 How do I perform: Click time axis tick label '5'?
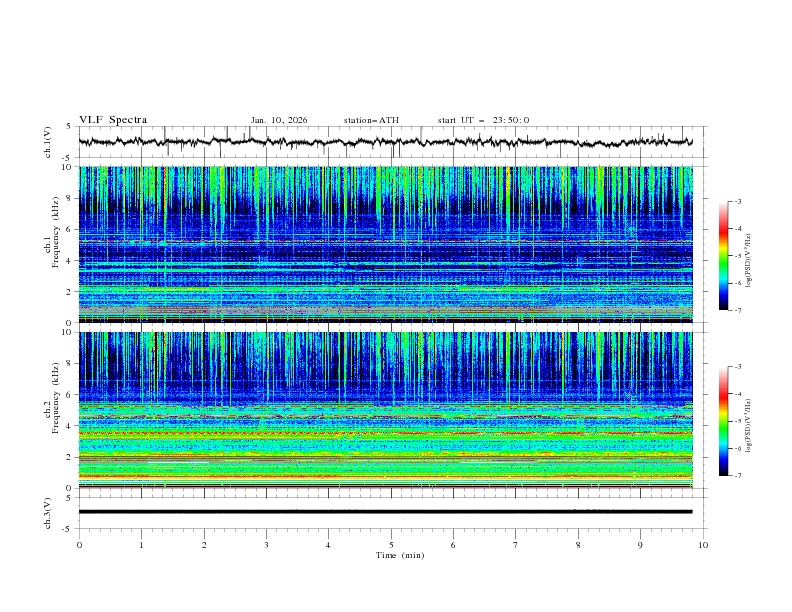pyautogui.click(x=391, y=545)
